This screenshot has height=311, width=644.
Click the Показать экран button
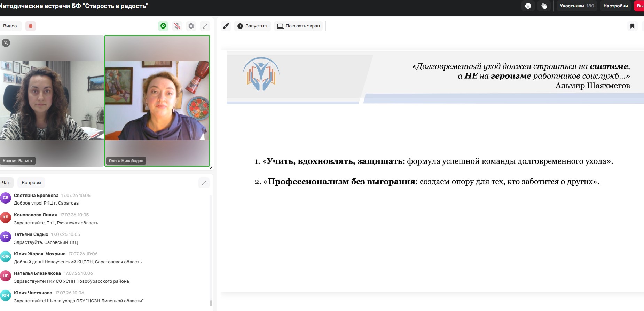coord(298,26)
